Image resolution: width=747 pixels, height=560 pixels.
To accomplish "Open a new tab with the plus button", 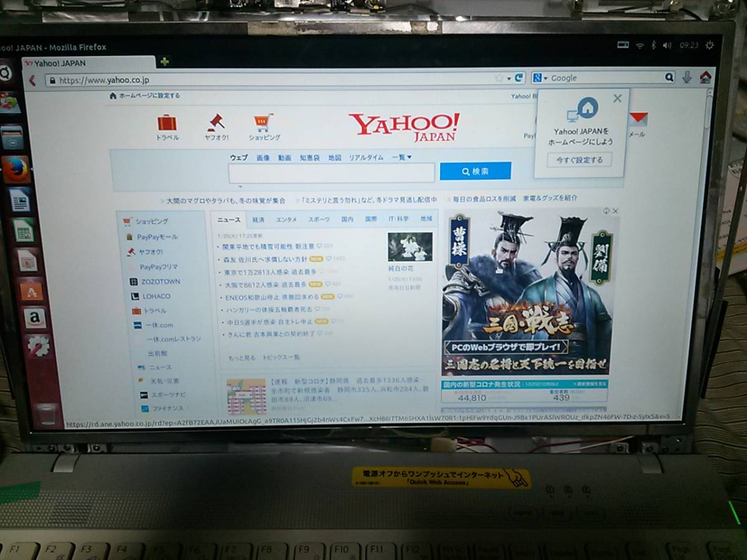I will tap(164, 62).
